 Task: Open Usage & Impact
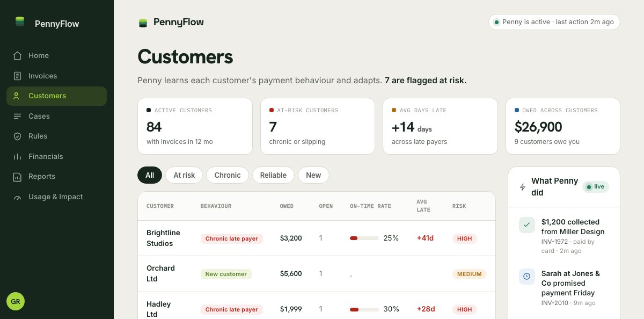tap(56, 197)
